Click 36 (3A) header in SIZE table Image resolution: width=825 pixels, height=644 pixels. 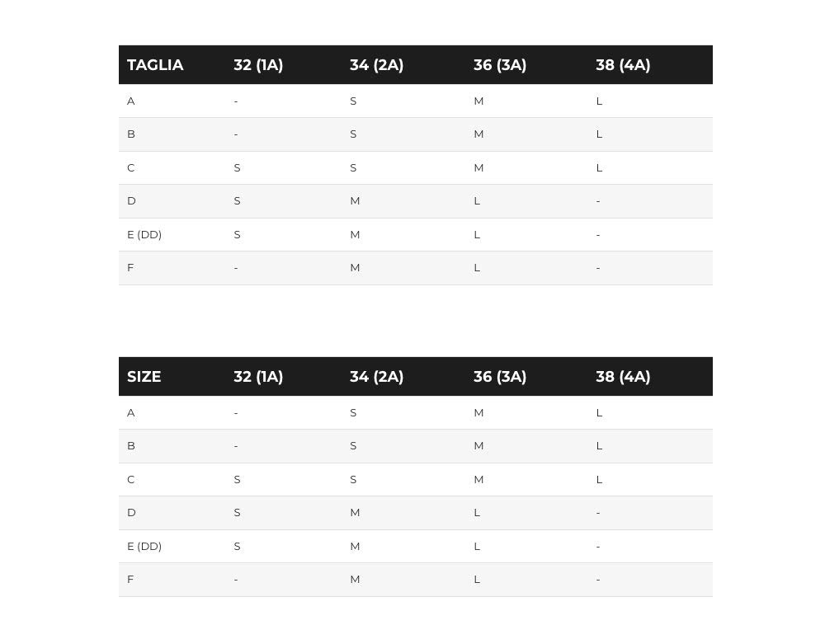[500, 377]
